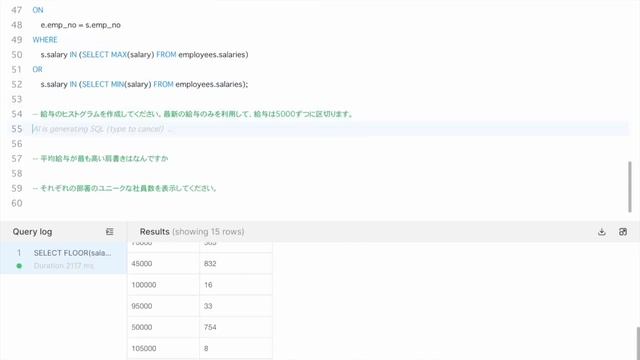Screen dimensions: 640x360
Task: Click the Duration text in query log
Action: tap(64, 266)
